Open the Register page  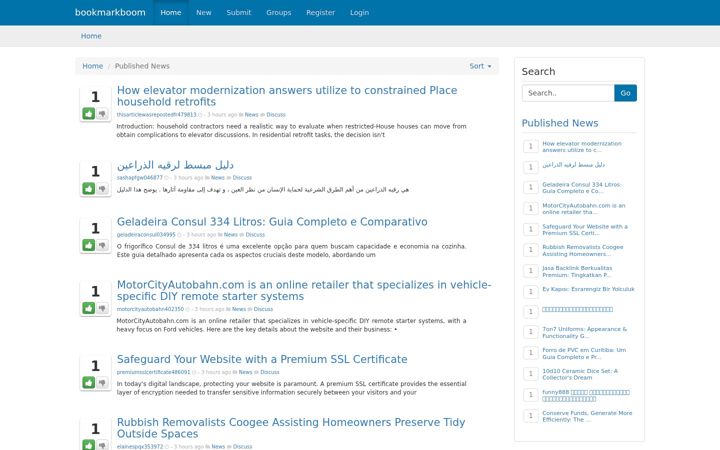pos(321,12)
